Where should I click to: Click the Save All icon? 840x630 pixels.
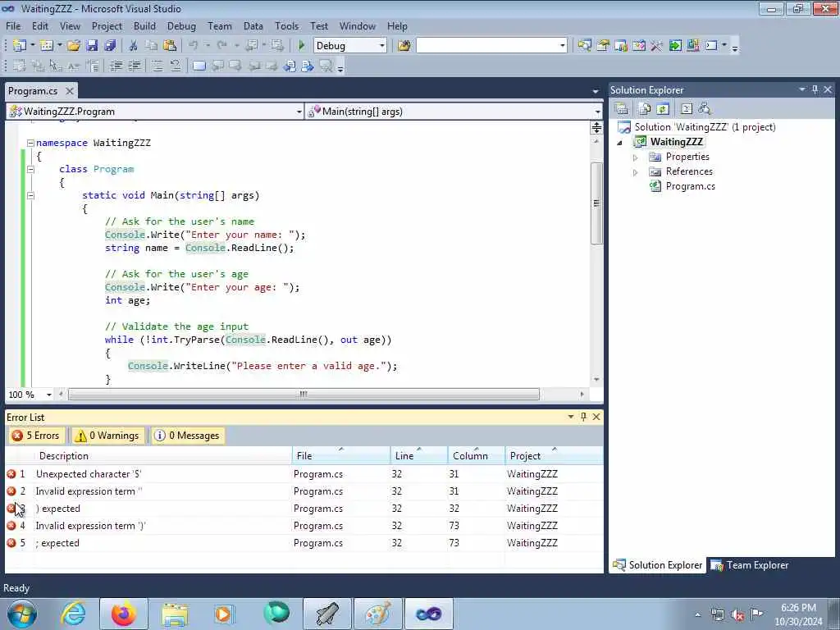110,46
